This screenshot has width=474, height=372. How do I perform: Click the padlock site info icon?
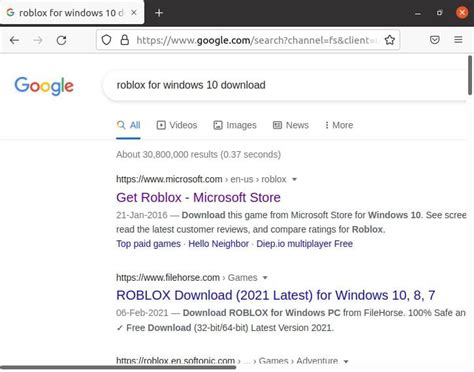125,40
